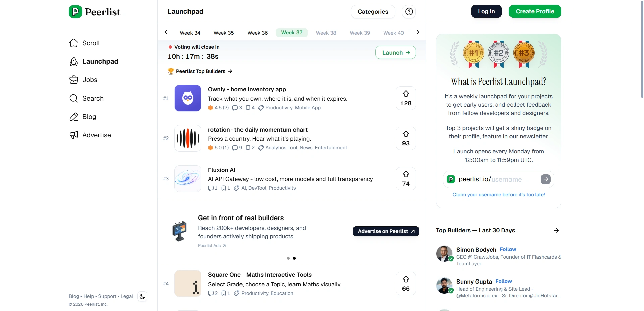The image size is (644, 311).
Task: Follow Simon Bodych
Action: (x=508, y=249)
